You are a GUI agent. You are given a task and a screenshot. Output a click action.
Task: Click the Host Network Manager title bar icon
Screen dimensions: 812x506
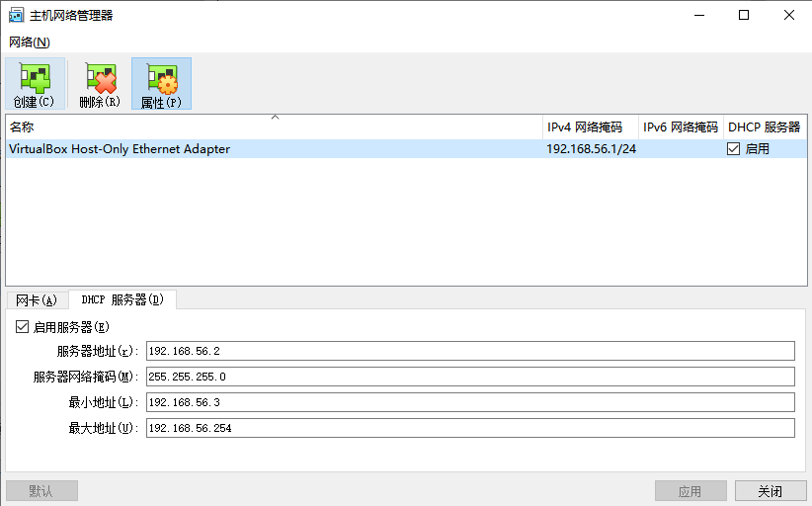tap(16, 15)
